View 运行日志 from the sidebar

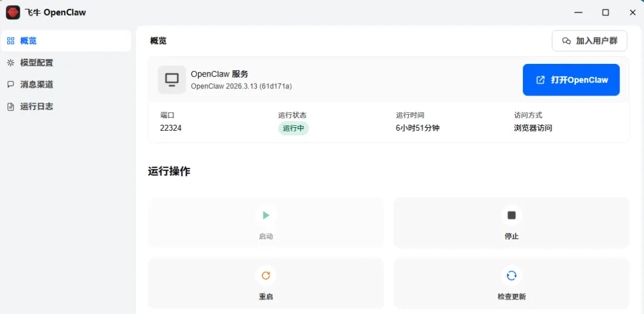coord(66,107)
